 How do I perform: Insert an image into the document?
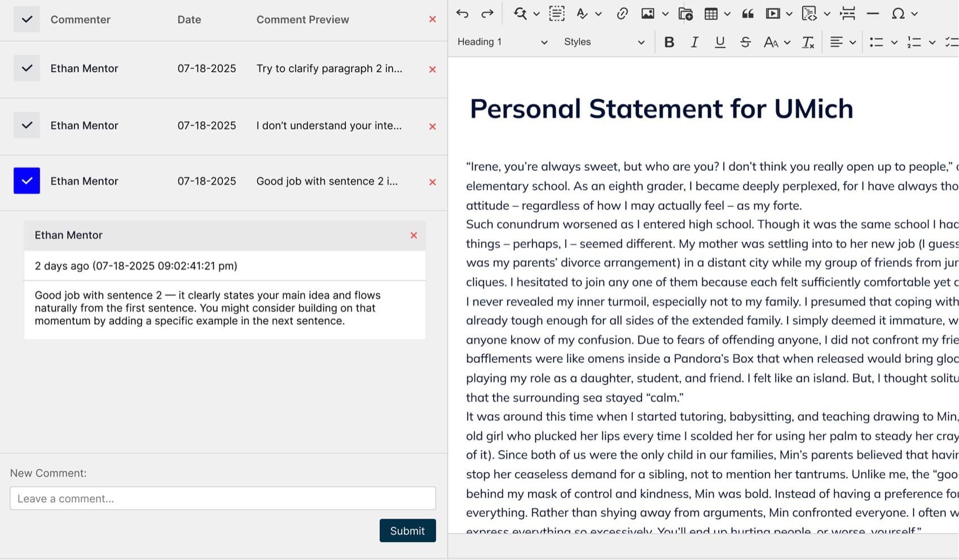(x=648, y=14)
